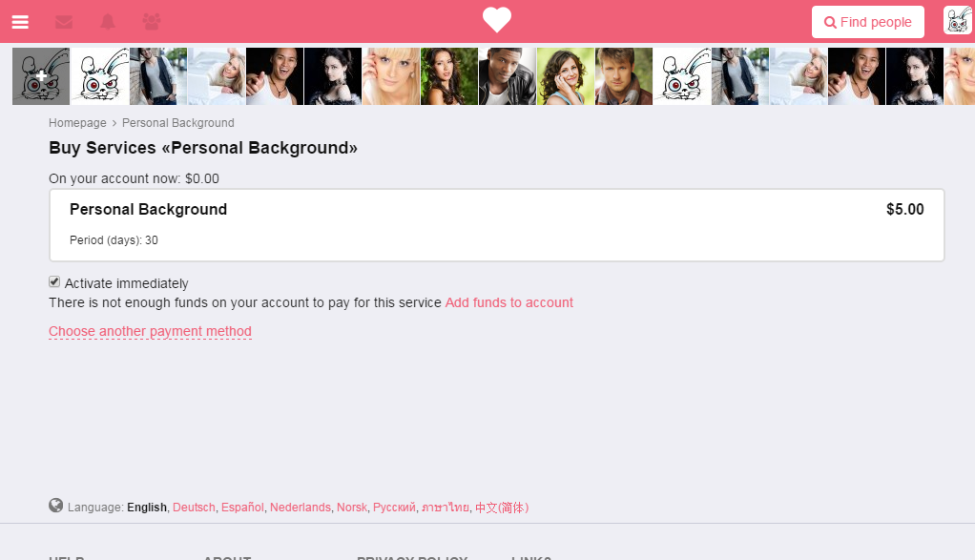Click the $5.00 price in the service card

pos(904,210)
